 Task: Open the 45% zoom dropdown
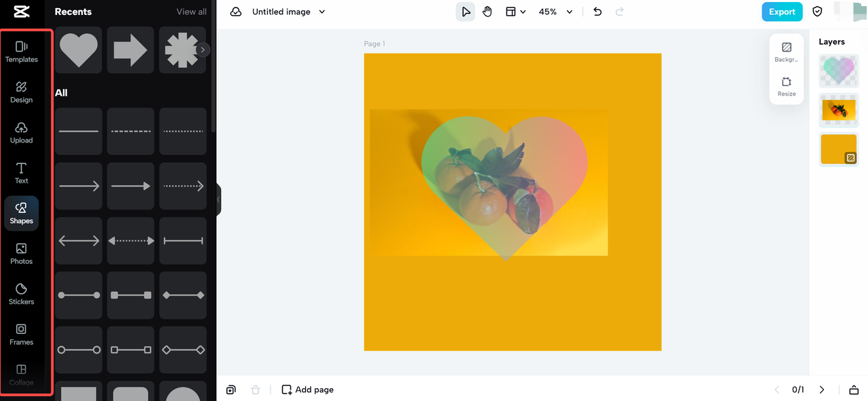[x=555, y=12]
